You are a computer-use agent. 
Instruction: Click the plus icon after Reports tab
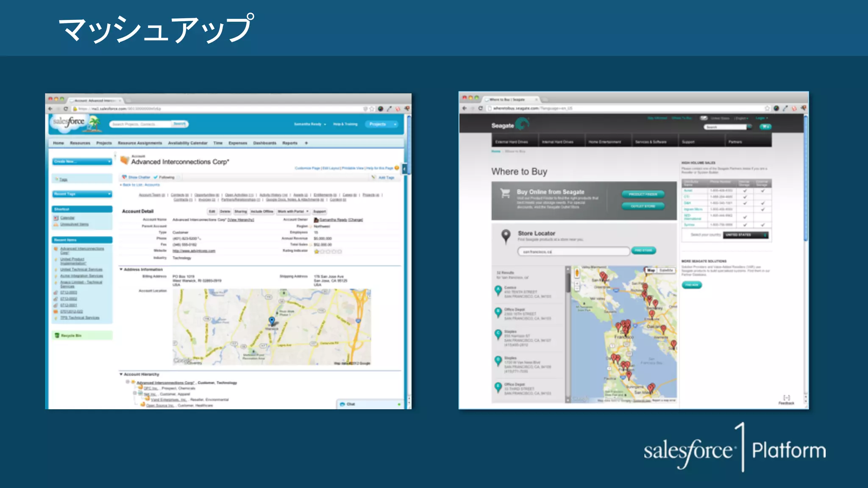(306, 143)
